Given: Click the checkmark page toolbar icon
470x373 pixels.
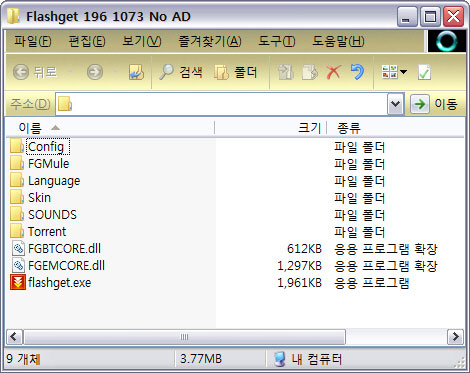Looking at the screenshot, I should tap(424, 72).
